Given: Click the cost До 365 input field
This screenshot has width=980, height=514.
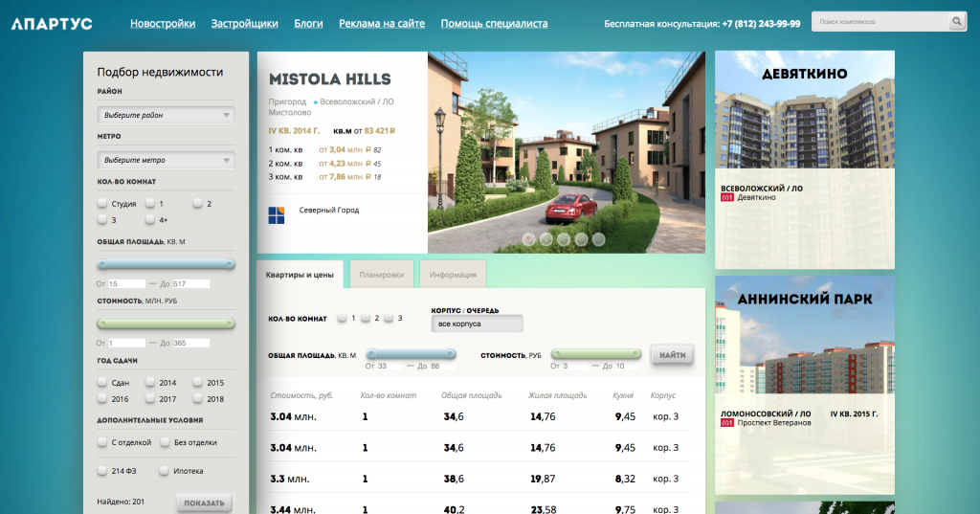Looking at the screenshot, I should 190,344.
